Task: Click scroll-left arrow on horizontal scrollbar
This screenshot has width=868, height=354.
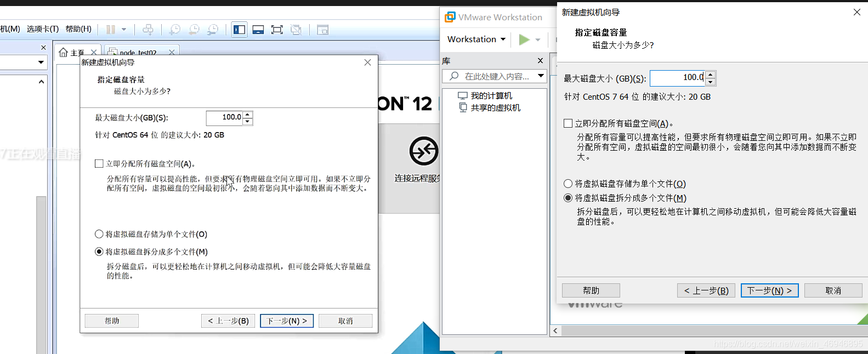Action: pyautogui.click(x=555, y=330)
